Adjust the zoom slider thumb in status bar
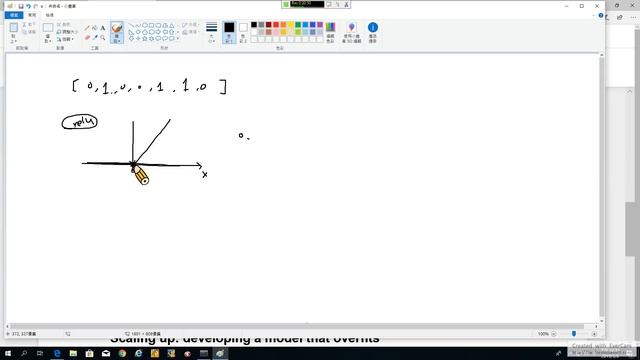640x360 pixels. [574, 334]
